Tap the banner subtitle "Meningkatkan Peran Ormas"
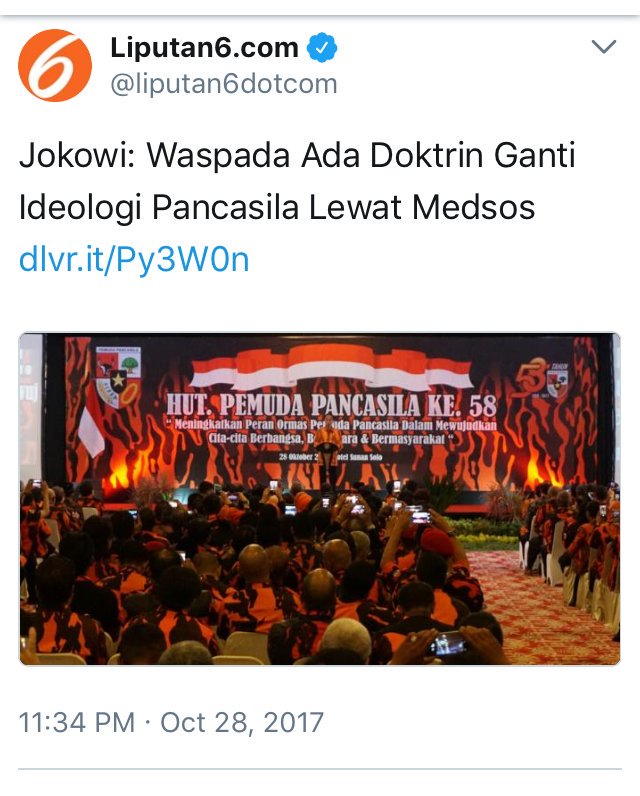The height and width of the screenshot is (796, 640). [240, 425]
